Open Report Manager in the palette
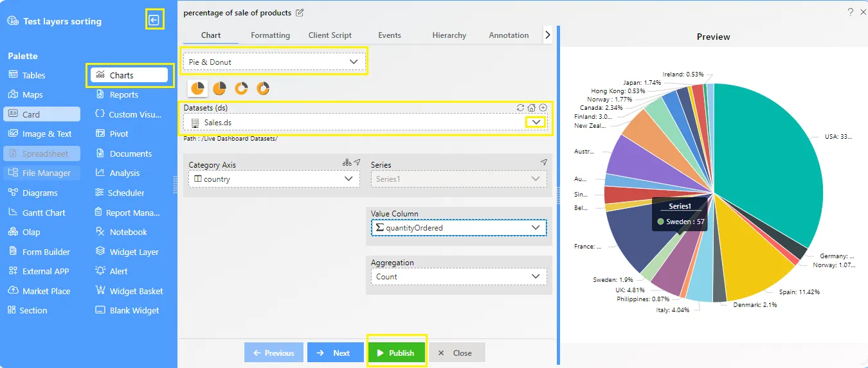868x368 pixels. (x=127, y=213)
